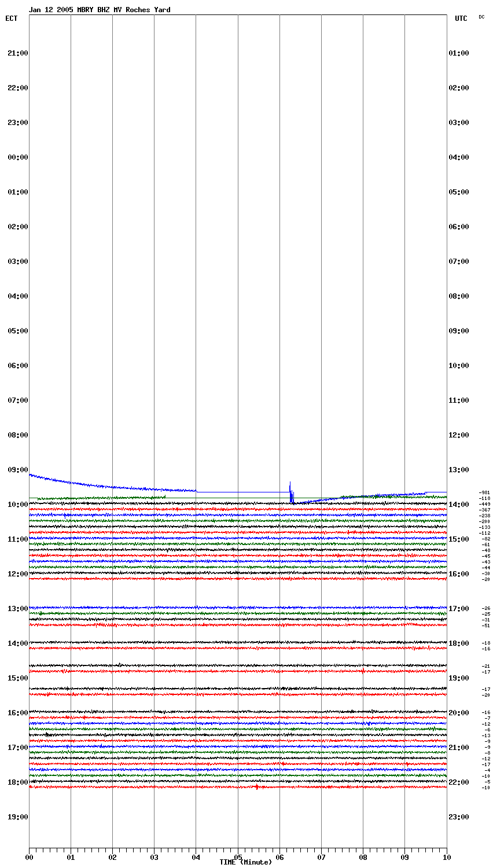Click the 08:00 label in the UTC column
Screen dimensions: 493x868
click(459, 296)
